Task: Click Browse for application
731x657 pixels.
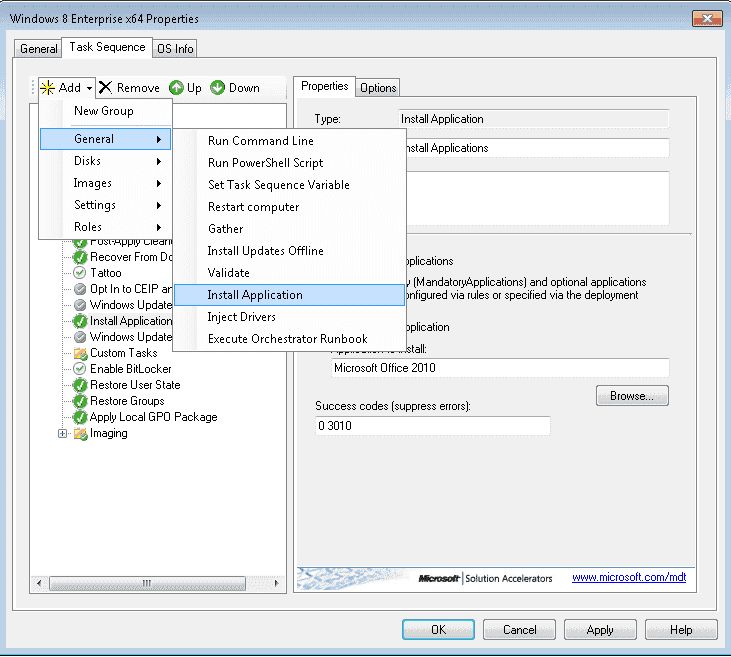Action: pyautogui.click(x=632, y=396)
